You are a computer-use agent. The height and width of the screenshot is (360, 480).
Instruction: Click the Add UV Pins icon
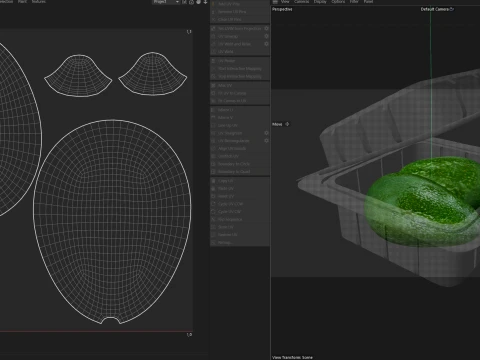[x=214, y=4]
